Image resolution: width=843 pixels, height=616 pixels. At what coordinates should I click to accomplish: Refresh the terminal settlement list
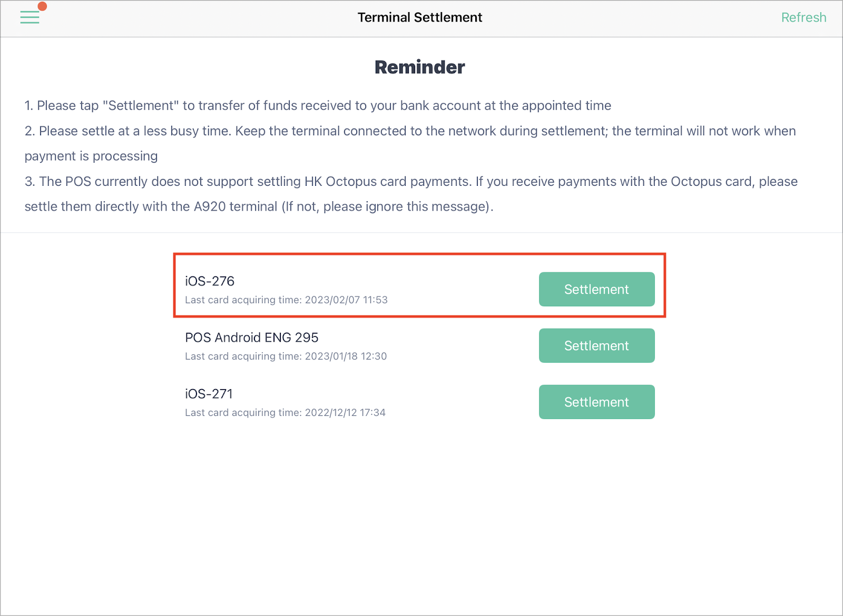803,17
